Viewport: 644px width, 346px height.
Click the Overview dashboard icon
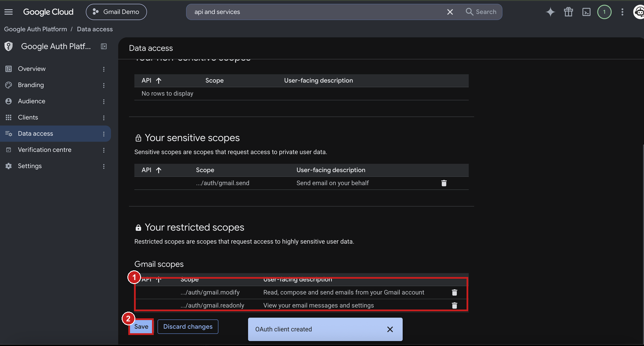pyautogui.click(x=8, y=69)
